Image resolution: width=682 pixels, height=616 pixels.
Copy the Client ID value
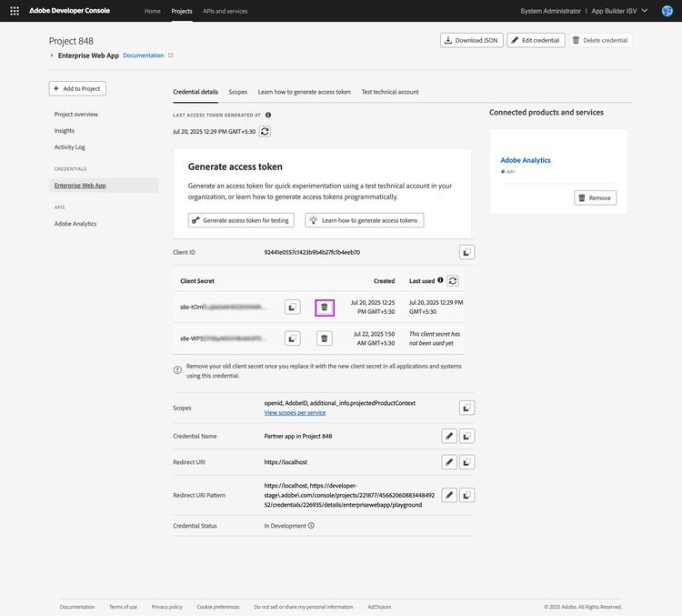click(x=466, y=252)
